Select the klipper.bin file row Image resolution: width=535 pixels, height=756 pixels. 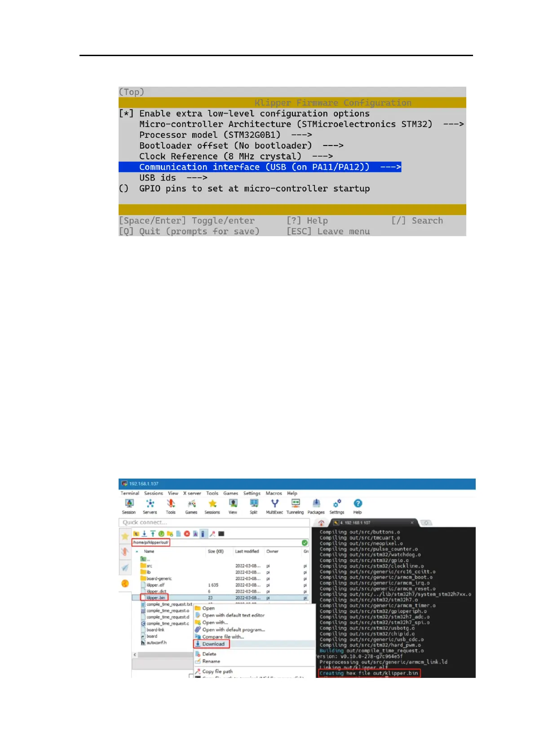220,598
